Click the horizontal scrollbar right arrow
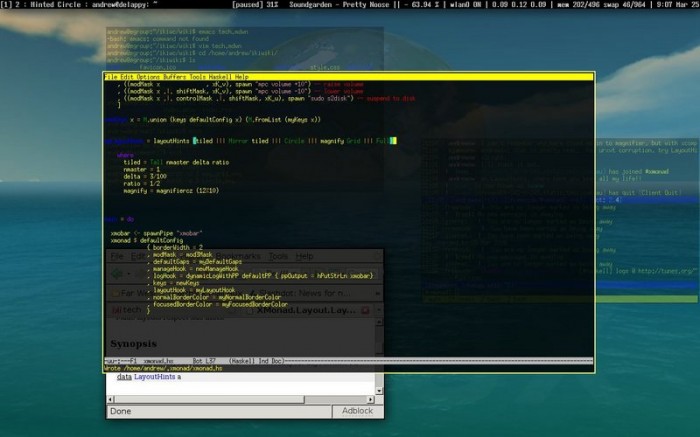The image size is (700, 437). coord(371,400)
